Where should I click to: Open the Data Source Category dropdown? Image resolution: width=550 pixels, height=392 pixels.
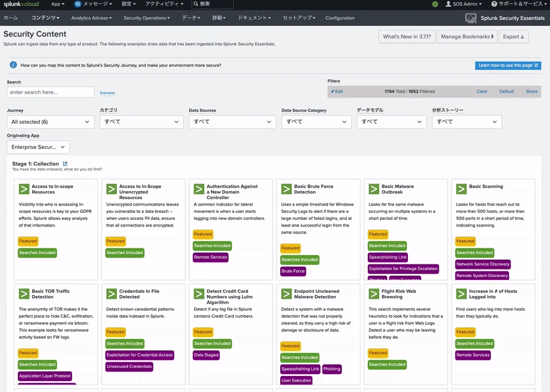pos(316,122)
